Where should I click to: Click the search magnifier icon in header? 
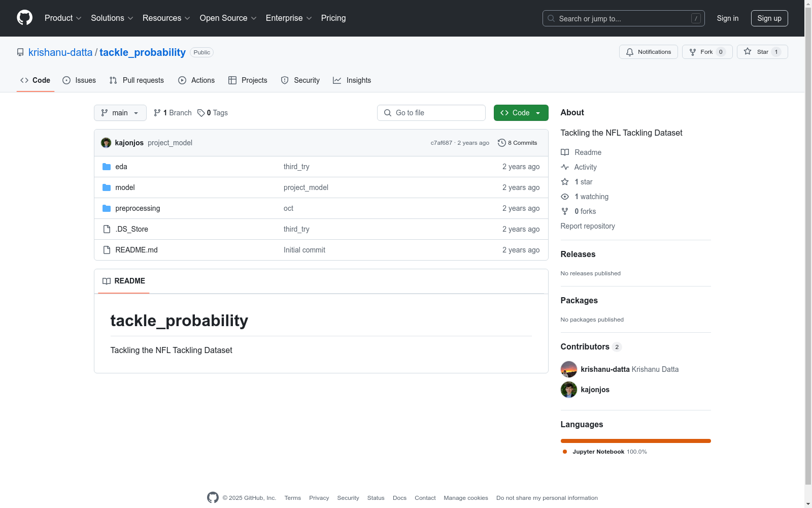tap(551, 18)
